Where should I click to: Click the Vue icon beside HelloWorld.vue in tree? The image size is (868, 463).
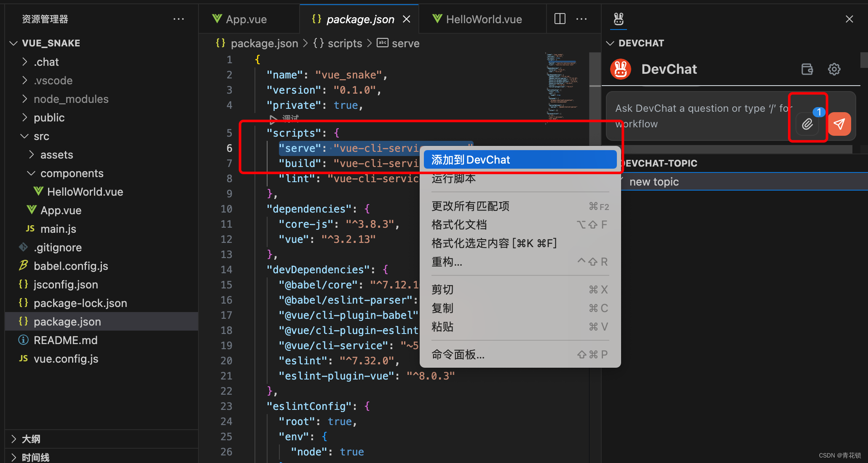click(x=38, y=191)
